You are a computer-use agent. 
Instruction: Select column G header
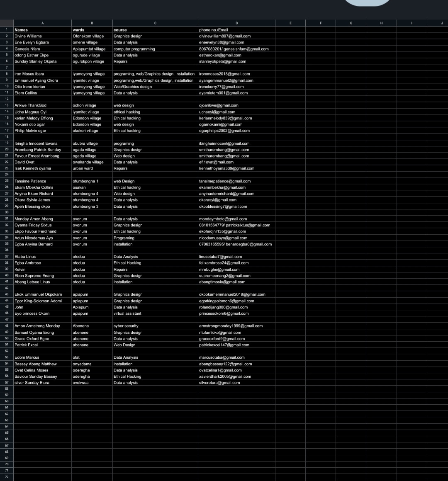351,23
